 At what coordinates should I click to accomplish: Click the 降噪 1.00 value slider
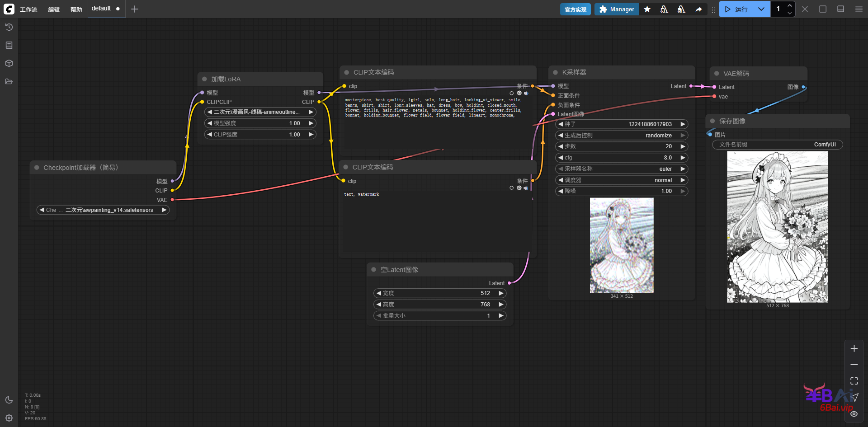click(622, 191)
